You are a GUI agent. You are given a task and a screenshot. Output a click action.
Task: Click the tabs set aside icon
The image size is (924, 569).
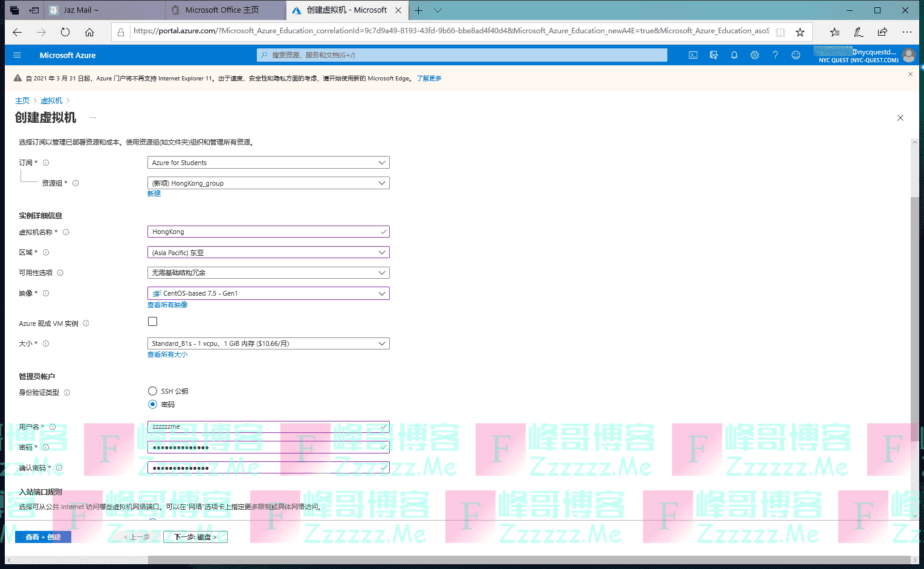[x=14, y=10]
